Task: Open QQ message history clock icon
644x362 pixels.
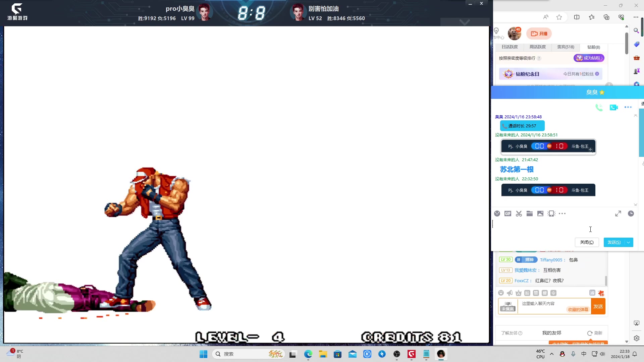Action: tap(631, 214)
